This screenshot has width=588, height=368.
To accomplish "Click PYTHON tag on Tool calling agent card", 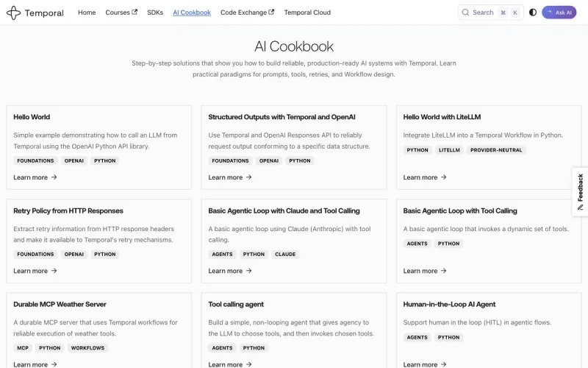I will click(254, 347).
